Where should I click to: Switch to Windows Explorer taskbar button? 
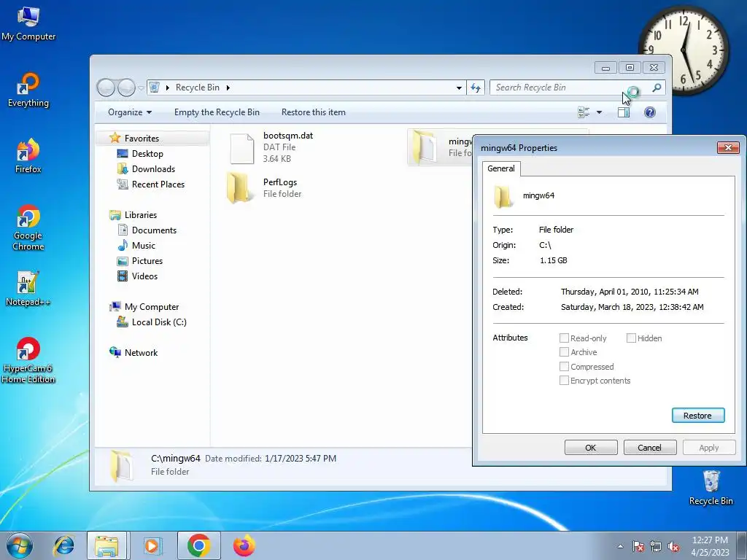pyautogui.click(x=107, y=545)
